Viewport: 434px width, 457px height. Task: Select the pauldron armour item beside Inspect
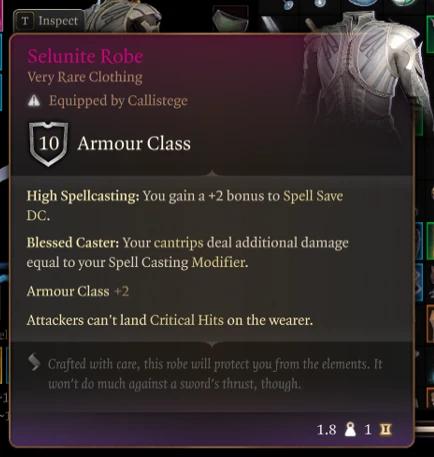(x=125, y=16)
